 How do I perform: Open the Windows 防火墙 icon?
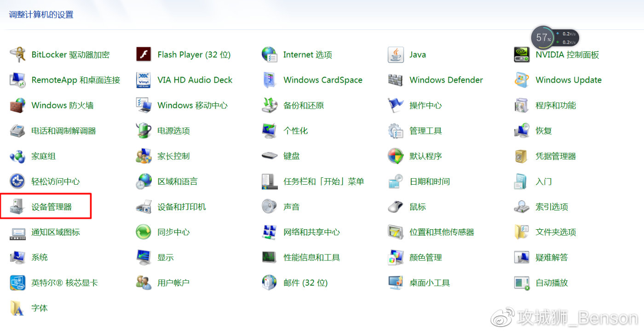[17, 105]
